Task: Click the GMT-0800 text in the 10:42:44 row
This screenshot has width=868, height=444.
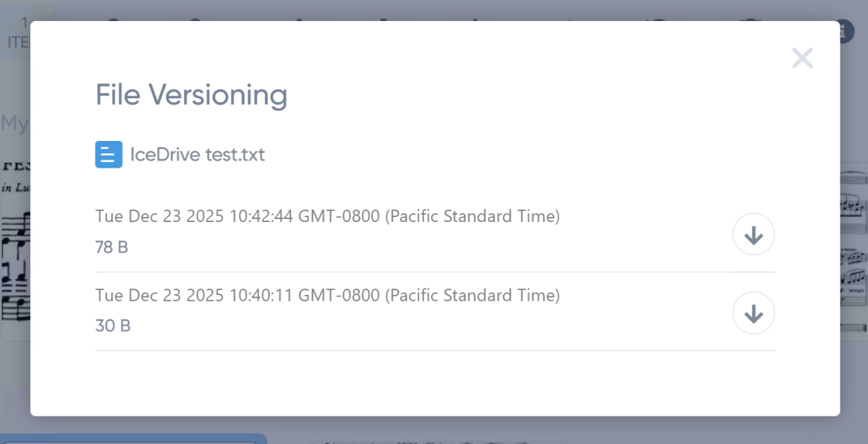Action: 339,216
